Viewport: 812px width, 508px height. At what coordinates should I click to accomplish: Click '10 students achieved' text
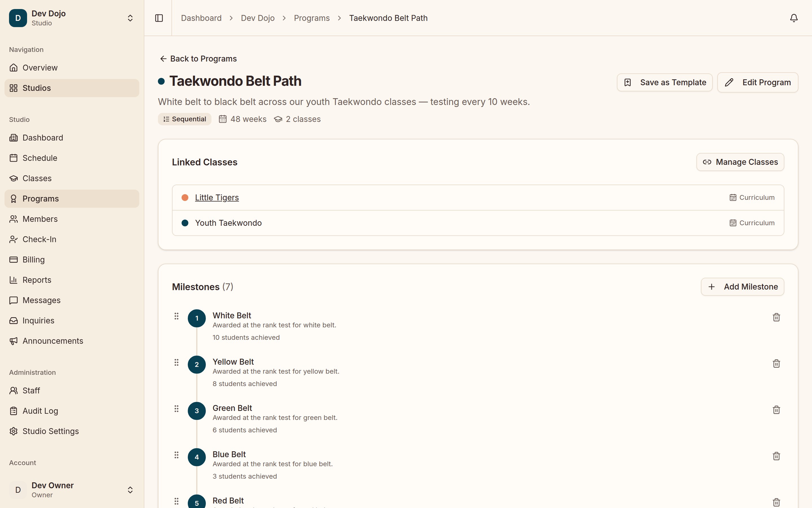coord(246,337)
